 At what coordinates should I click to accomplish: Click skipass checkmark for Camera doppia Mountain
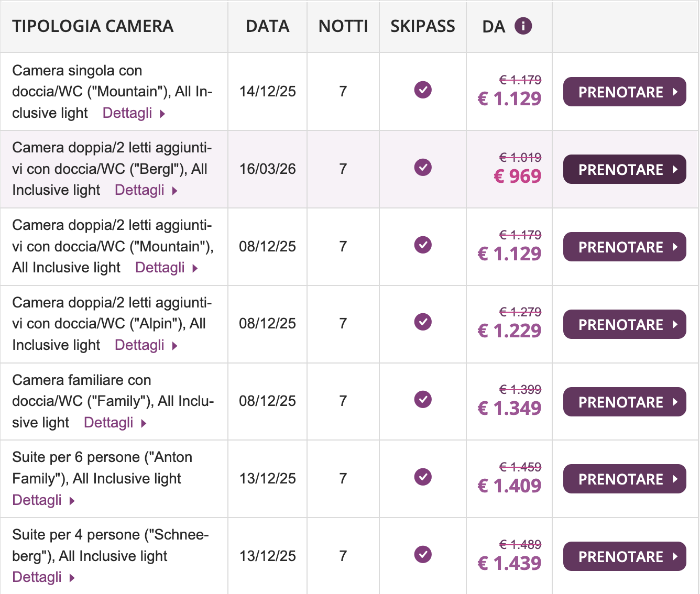423,245
